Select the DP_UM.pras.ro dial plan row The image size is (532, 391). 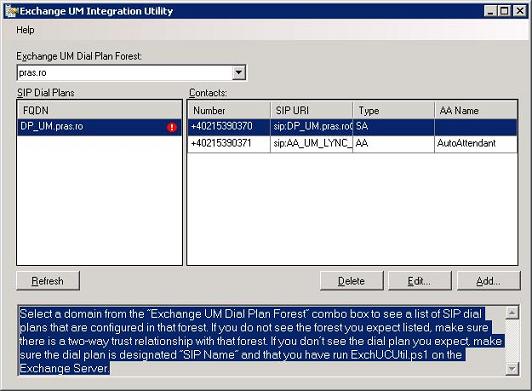99,127
